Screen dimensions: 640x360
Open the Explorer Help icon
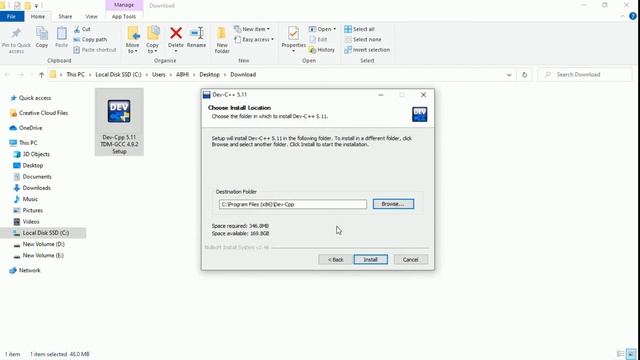[x=633, y=16]
